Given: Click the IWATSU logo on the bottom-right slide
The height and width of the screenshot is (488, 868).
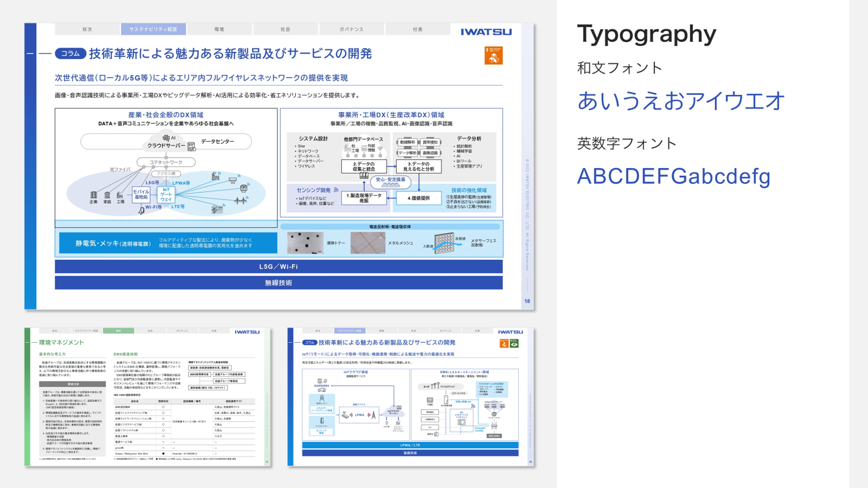Looking at the screenshot, I should 510,332.
